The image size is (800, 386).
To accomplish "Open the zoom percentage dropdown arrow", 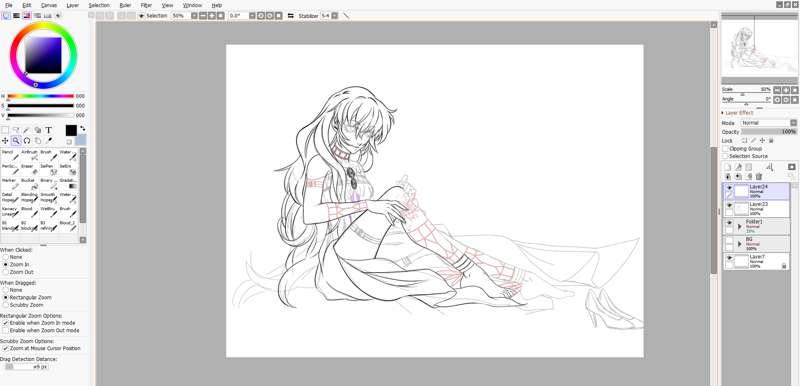I will (194, 16).
